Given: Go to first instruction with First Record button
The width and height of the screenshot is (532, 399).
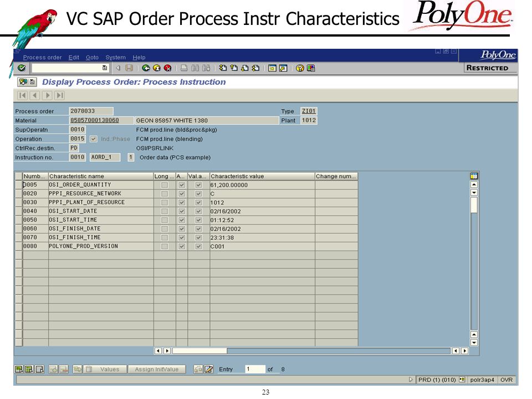Looking at the screenshot, I should click(22, 95).
